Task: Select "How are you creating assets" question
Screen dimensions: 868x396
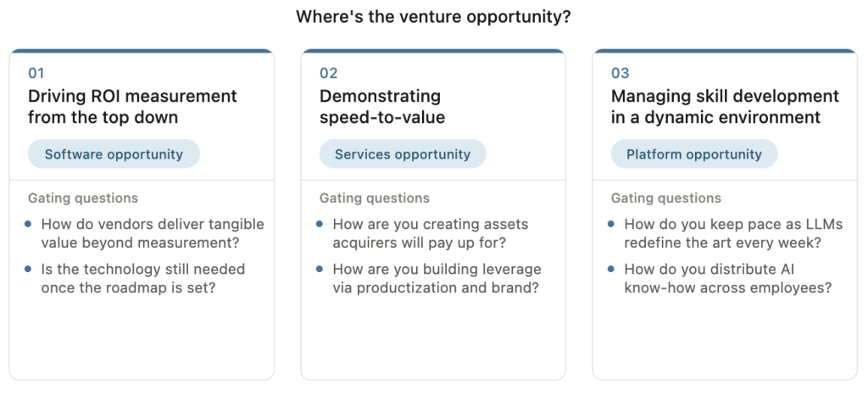Action: (x=431, y=234)
